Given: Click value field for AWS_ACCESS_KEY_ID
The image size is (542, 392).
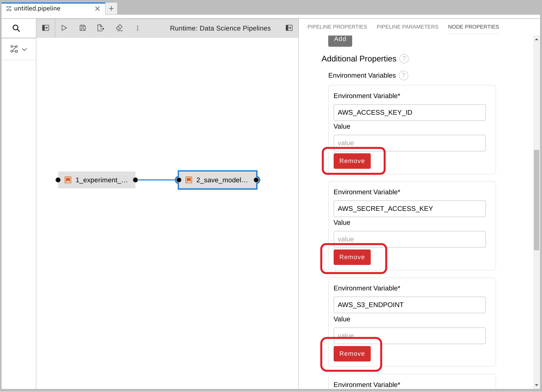Looking at the screenshot, I should click(409, 143).
